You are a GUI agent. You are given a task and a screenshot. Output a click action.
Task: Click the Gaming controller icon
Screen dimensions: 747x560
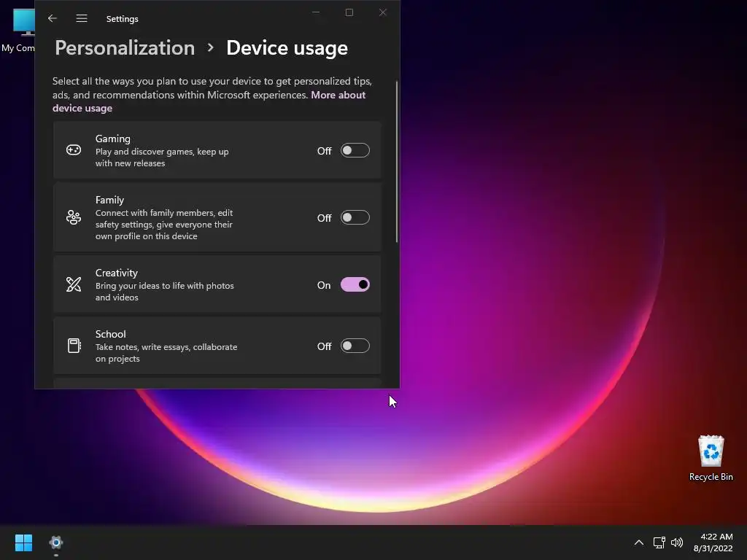[74, 150]
